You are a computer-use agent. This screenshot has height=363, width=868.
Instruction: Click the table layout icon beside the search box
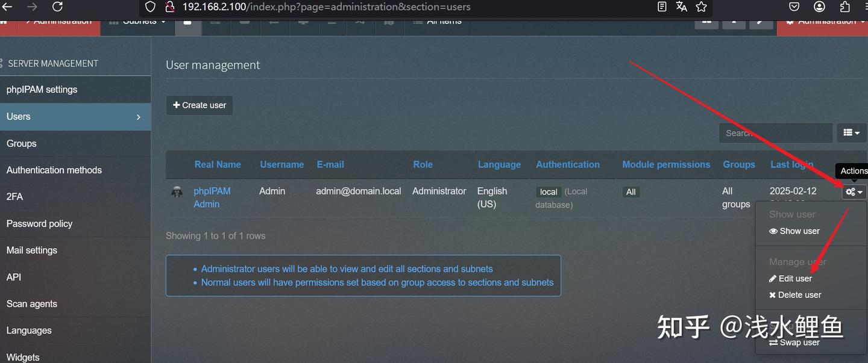coord(851,132)
